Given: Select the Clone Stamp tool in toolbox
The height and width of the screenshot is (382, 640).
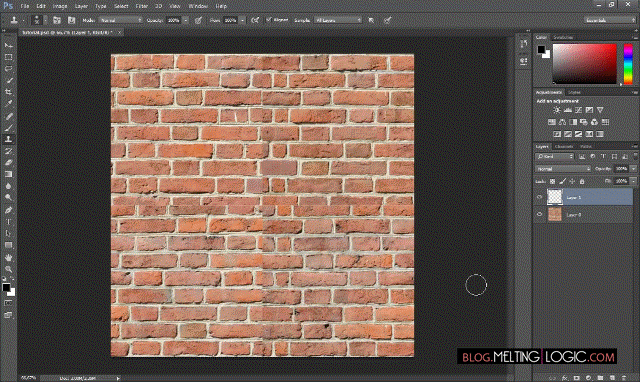Looking at the screenshot, I should click(8, 139).
